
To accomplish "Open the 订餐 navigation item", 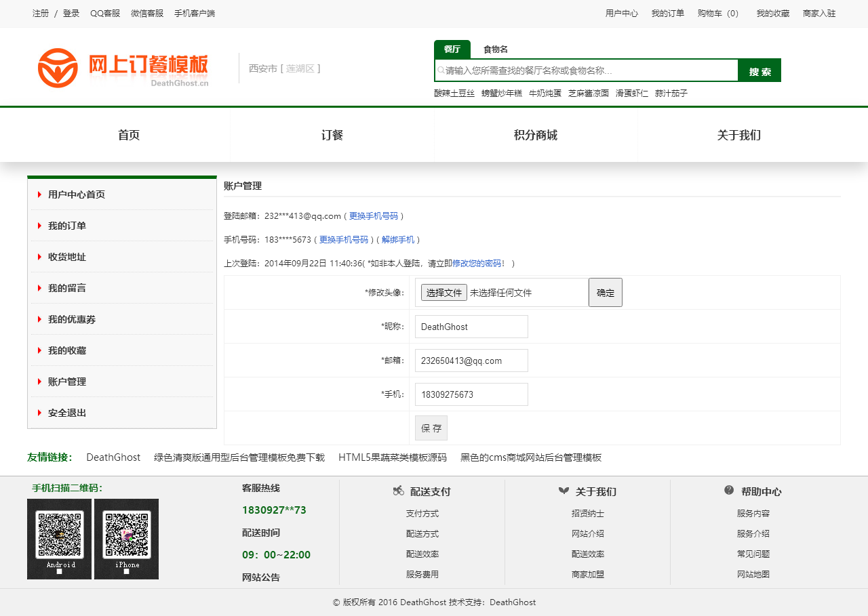I will coord(332,136).
